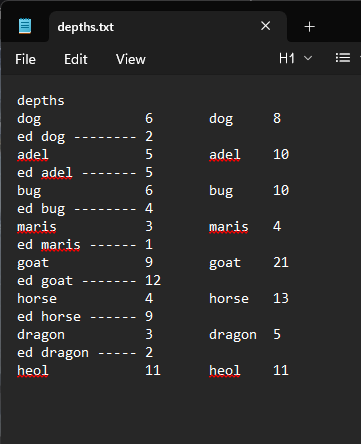
Task: Click the misspelled word 'adel' in first column
Action: tap(33, 155)
